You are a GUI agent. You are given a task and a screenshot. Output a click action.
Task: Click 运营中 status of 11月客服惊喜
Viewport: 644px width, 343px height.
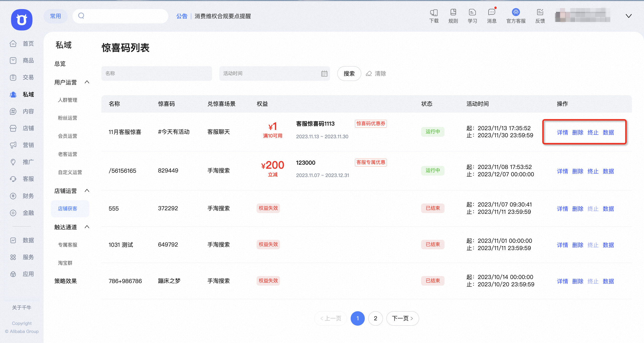point(433,132)
